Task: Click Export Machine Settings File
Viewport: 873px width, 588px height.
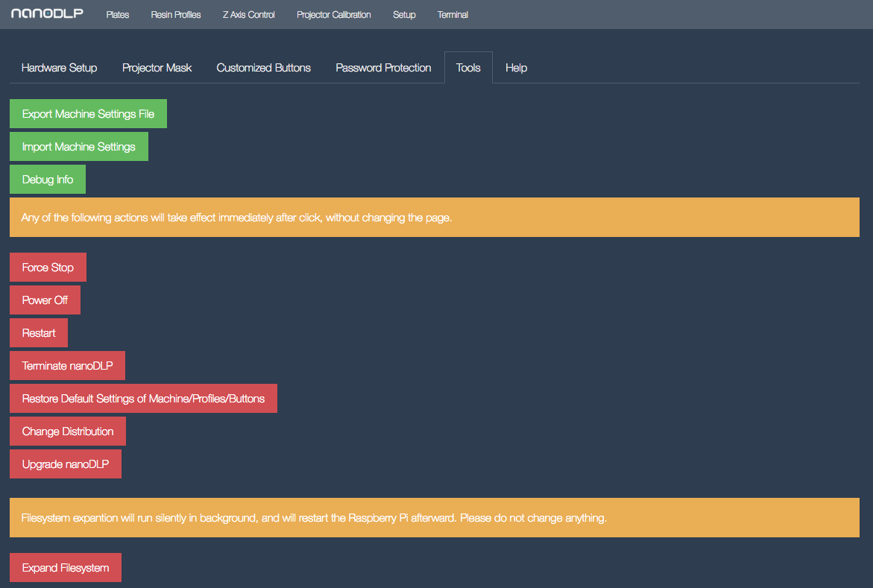Action: tap(88, 113)
